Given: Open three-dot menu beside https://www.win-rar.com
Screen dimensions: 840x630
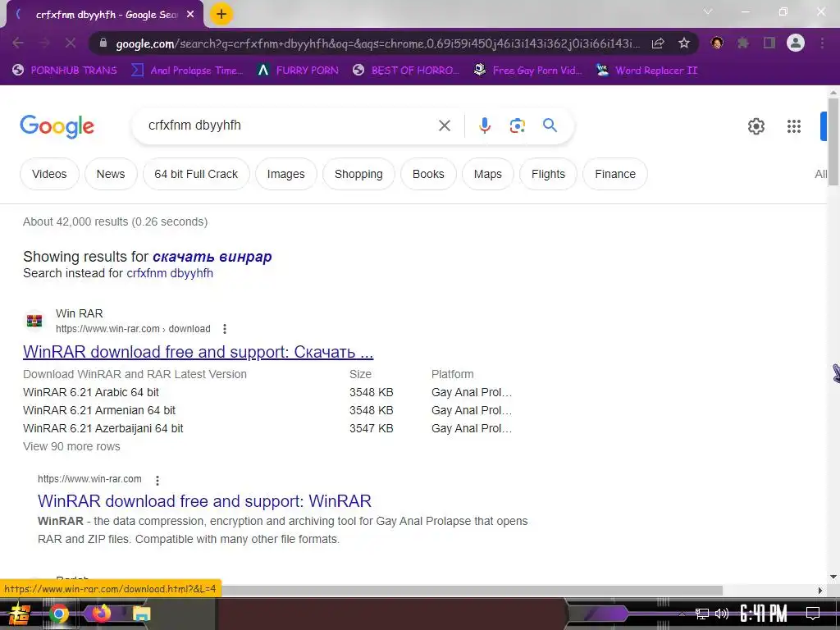Looking at the screenshot, I should tap(157, 481).
